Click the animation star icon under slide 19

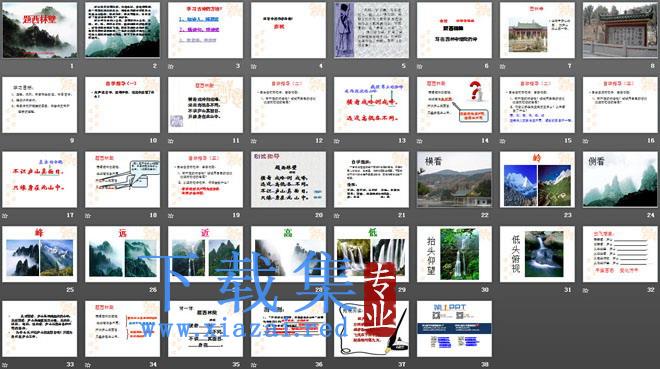[x=171, y=215]
